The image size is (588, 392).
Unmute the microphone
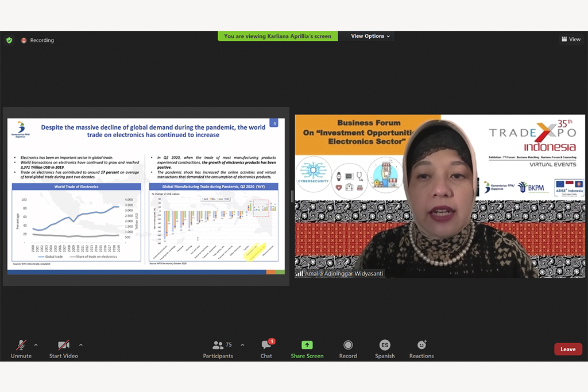(x=21, y=349)
